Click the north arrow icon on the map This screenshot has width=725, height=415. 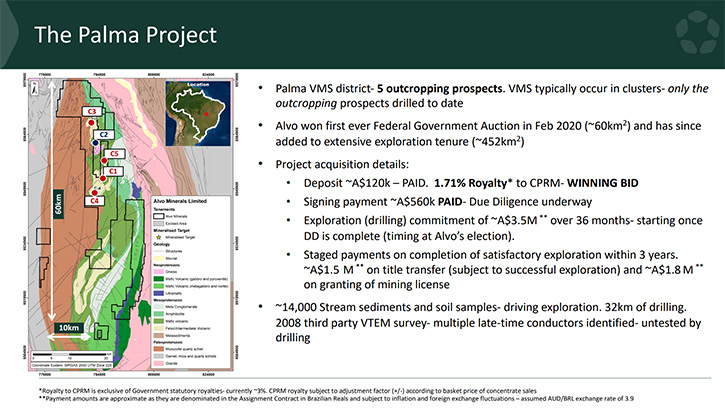[x=35, y=88]
